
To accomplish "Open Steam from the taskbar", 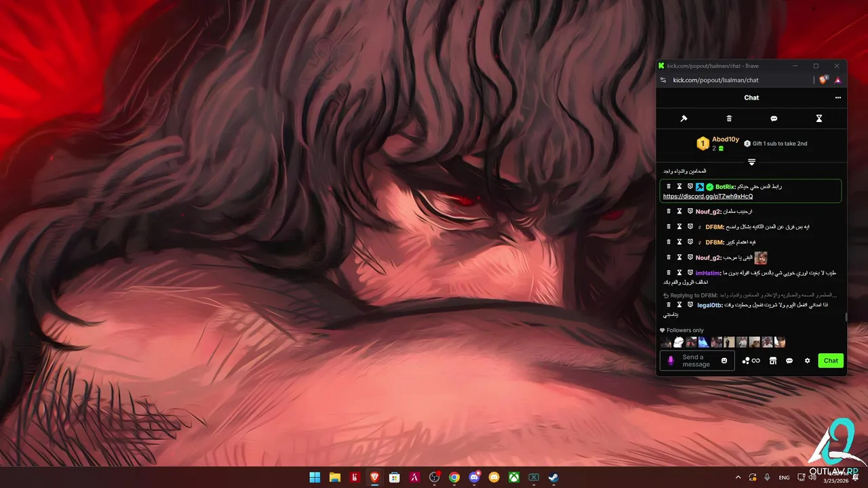I will click(553, 477).
